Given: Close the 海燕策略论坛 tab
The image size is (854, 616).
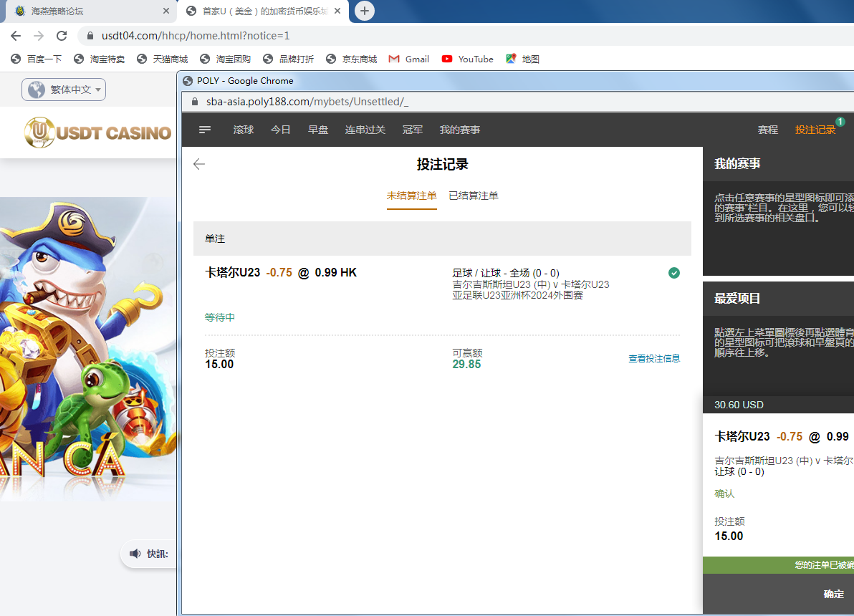Looking at the screenshot, I should (166, 11).
